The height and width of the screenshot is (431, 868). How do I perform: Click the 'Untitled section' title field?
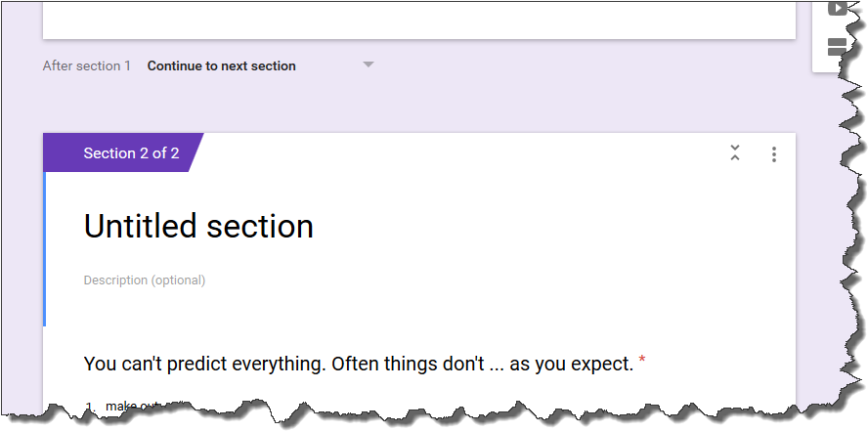coord(198,227)
